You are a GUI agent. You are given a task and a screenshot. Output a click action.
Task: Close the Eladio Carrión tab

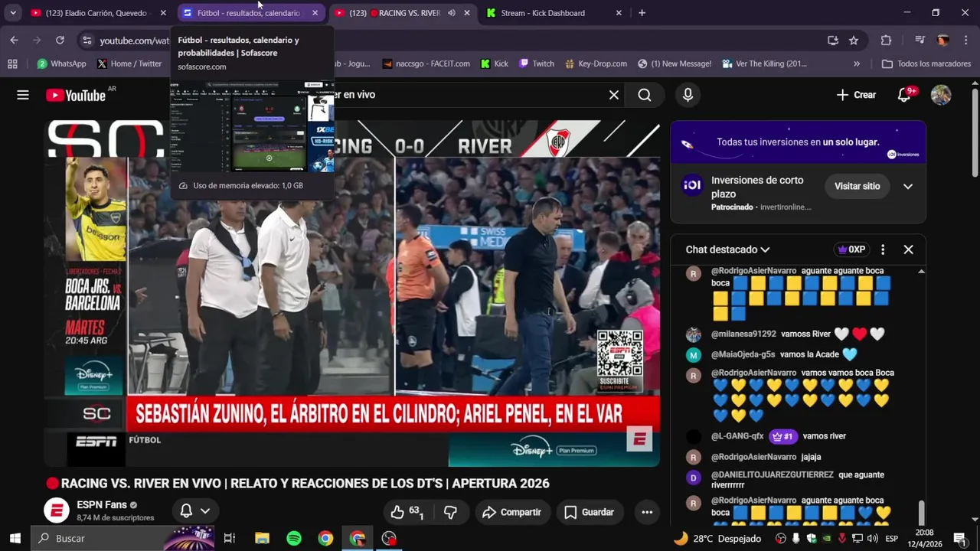tap(163, 13)
